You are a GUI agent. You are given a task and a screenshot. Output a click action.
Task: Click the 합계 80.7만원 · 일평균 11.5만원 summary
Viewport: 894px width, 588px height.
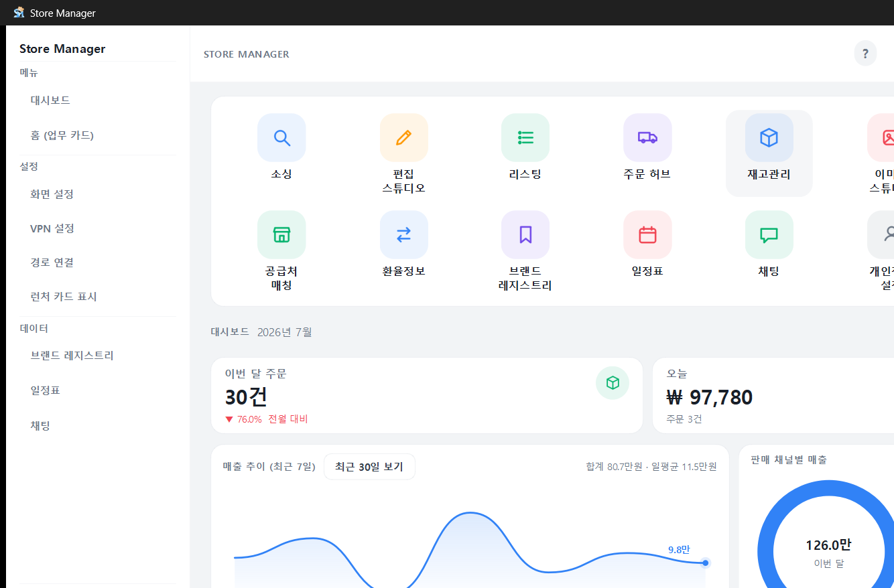click(x=651, y=467)
